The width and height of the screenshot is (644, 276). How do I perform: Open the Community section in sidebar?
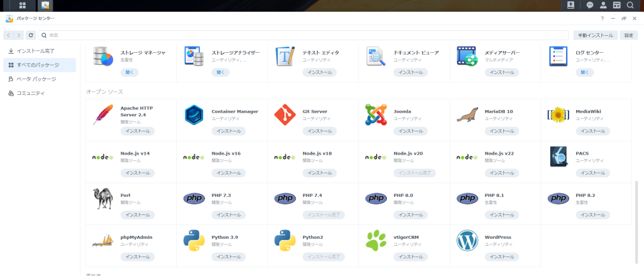tap(40, 93)
